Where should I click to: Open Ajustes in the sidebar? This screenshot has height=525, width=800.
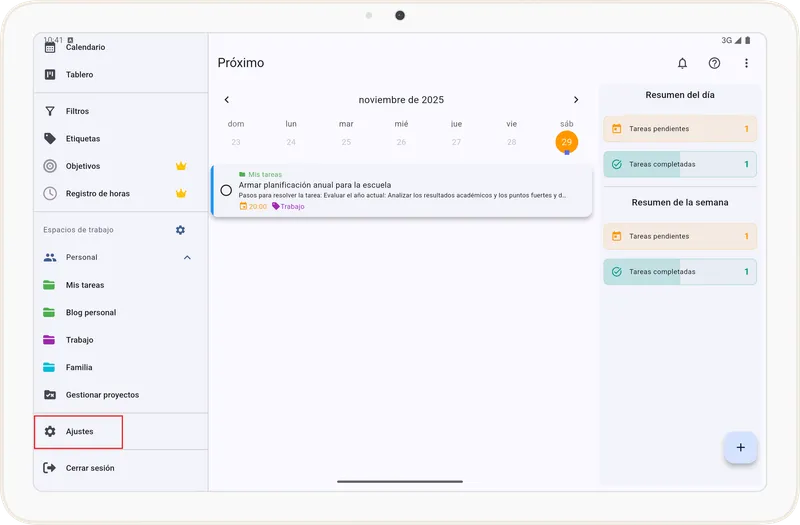click(x=79, y=431)
